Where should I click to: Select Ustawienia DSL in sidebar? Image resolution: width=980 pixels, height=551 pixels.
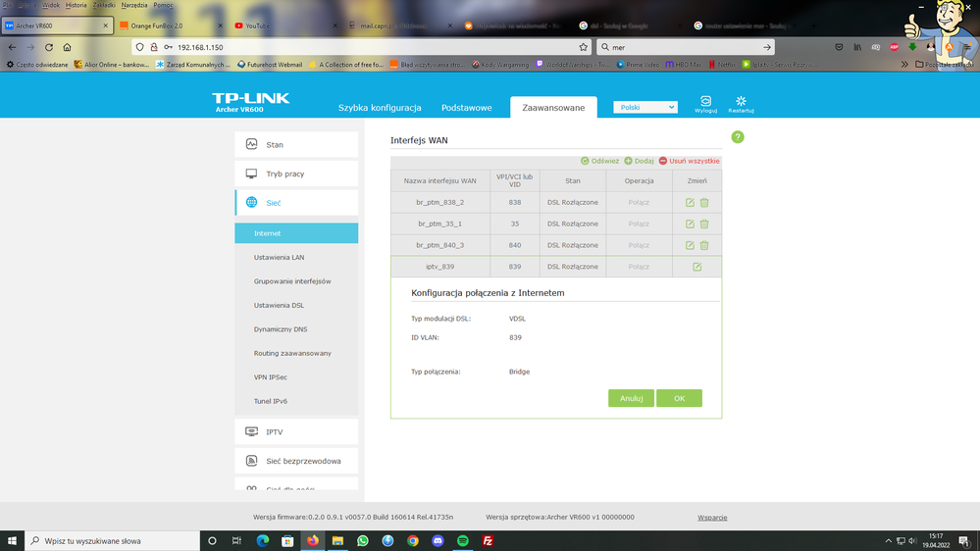[279, 305]
